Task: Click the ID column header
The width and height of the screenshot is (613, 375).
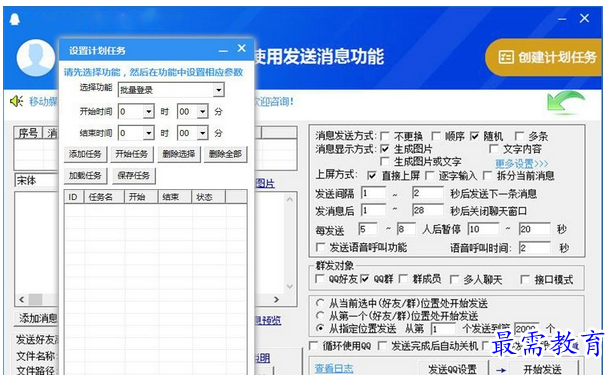Action: [74, 197]
